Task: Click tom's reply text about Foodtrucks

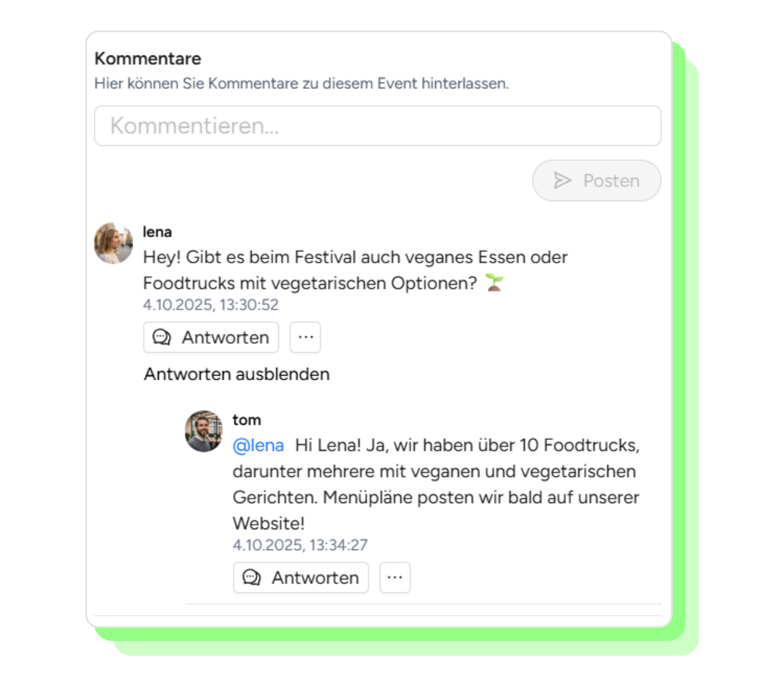Action: [x=435, y=484]
